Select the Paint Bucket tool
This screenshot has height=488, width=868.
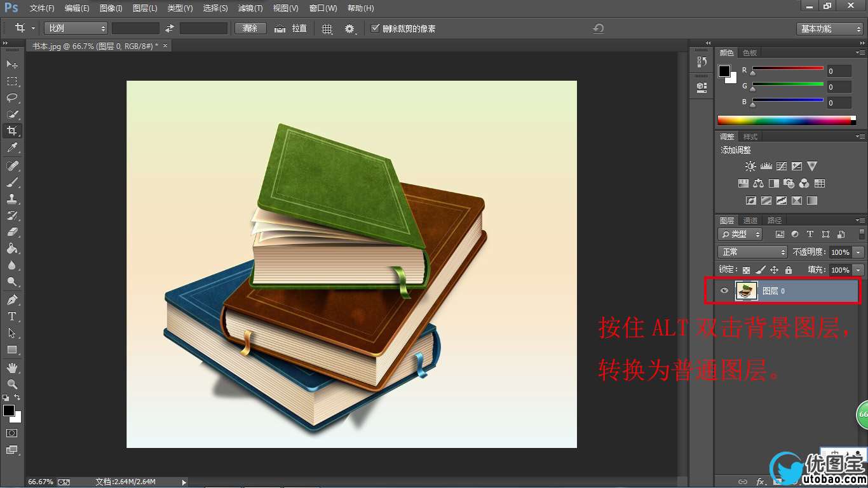(12, 248)
